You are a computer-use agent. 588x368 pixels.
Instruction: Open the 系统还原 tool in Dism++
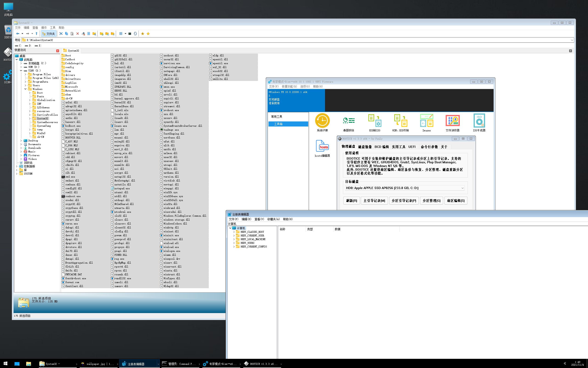[322, 123]
